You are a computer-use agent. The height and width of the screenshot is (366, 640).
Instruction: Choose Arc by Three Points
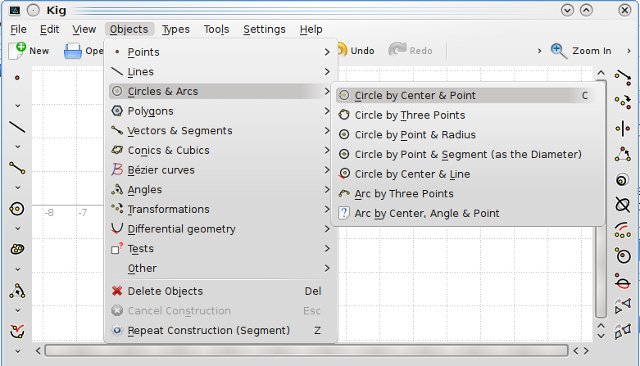[x=468, y=194]
